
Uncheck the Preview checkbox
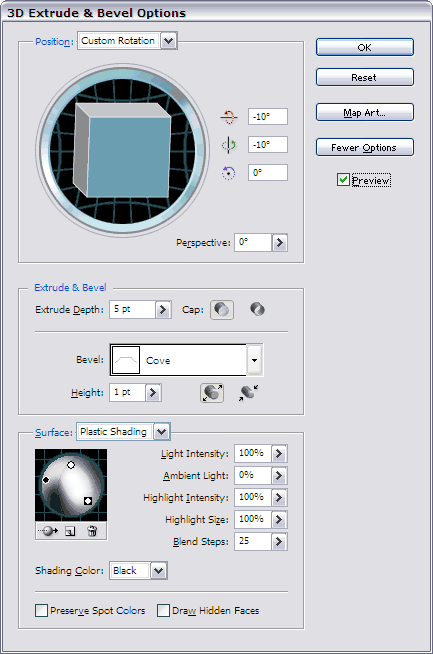[343, 180]
